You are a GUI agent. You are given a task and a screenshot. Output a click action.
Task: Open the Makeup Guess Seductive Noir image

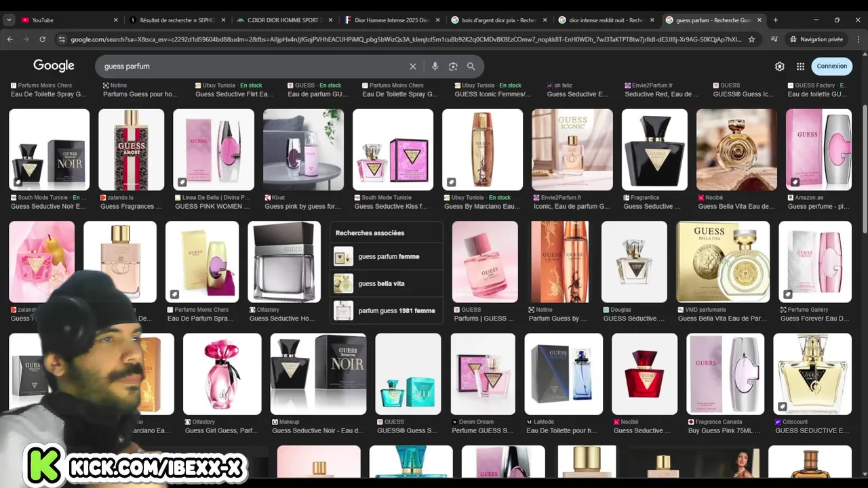point(318,373)
